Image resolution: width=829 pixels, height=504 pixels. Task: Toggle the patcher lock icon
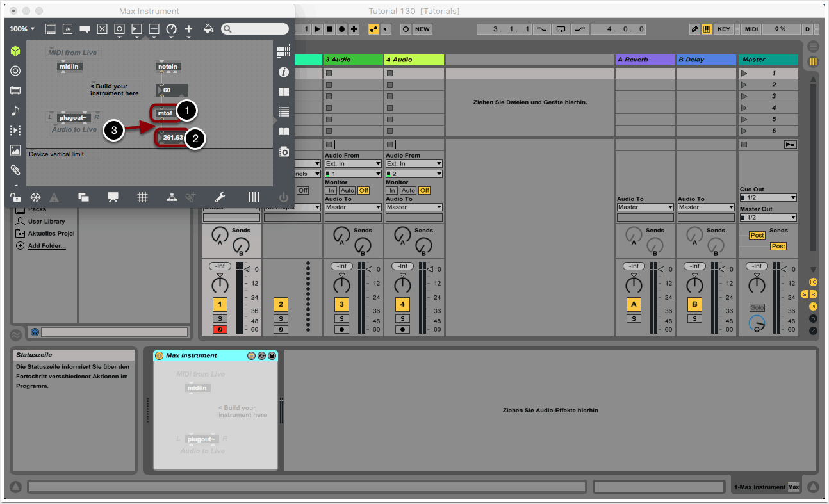click(15, 197)
